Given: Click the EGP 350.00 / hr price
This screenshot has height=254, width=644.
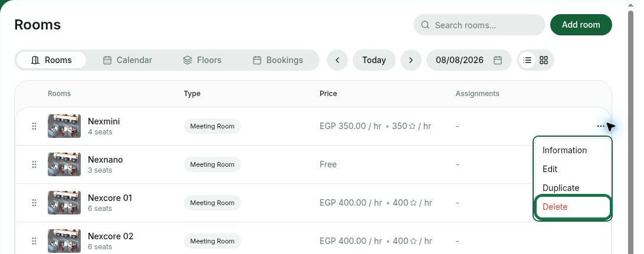Looking at the screenshot, I should tap(351, 126).
